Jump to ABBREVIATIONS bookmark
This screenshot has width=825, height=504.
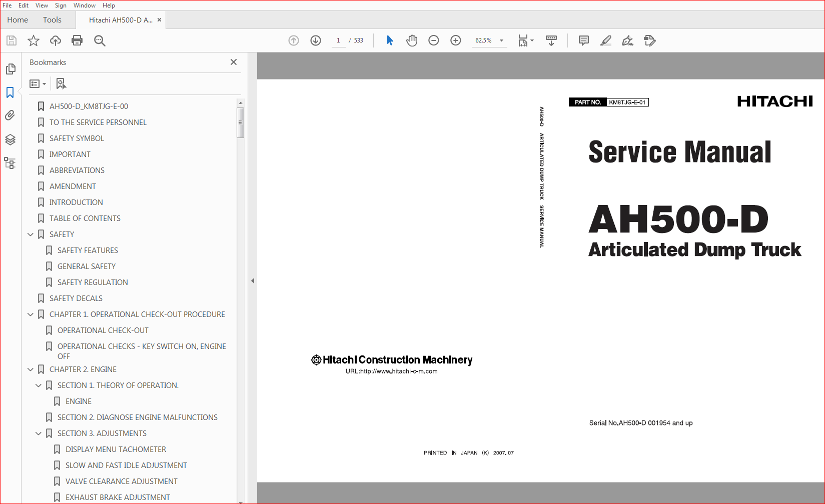pyautogui.click(x=77, y=170)
